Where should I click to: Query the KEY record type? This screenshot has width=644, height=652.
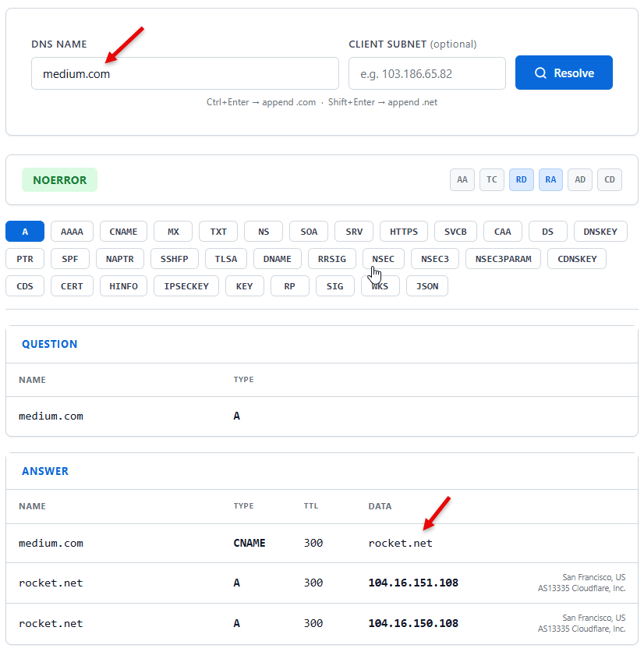(245, 286)
